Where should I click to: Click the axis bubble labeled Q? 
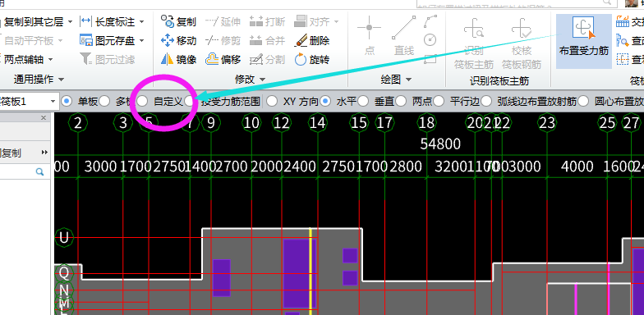64,272
